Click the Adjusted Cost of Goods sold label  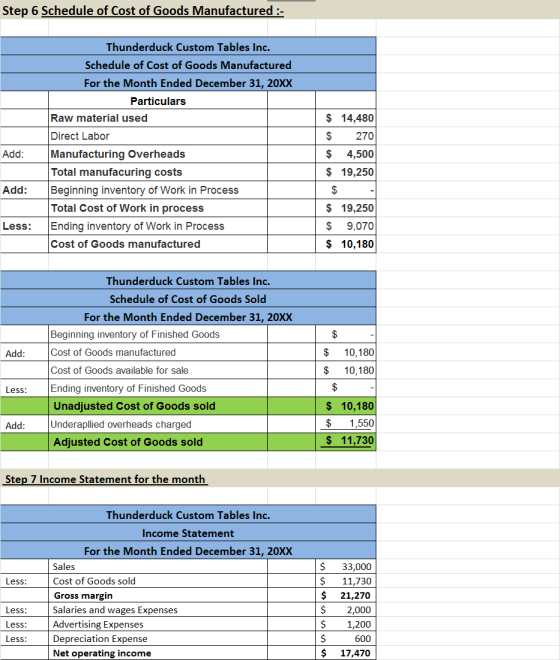pyautogui.click(x=128, y=442)
